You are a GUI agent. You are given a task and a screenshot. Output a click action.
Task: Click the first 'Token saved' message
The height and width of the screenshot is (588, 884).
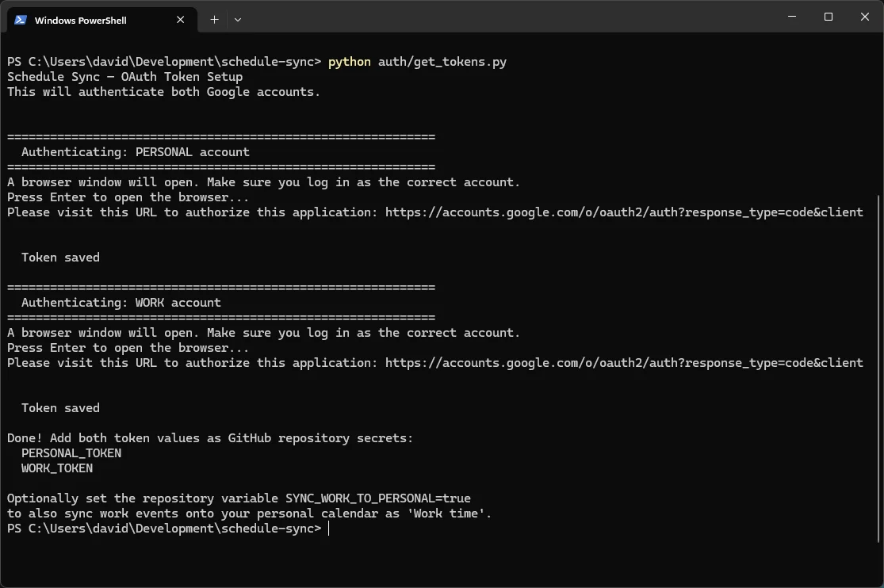(60, 257)
